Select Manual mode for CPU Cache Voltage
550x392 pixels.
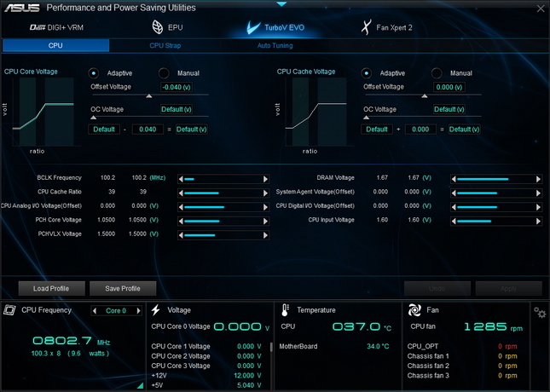coord(437,73)
